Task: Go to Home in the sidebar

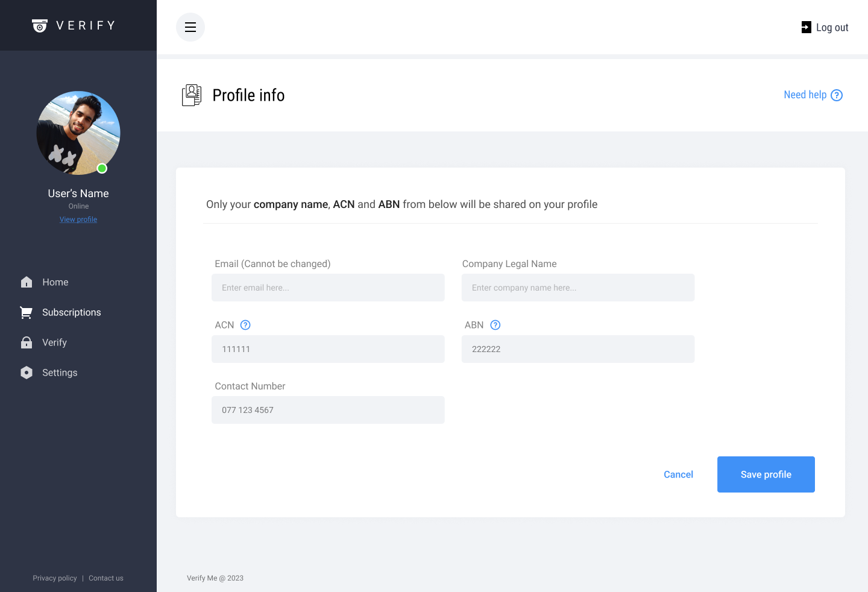Action: click(x=55, y=282)
